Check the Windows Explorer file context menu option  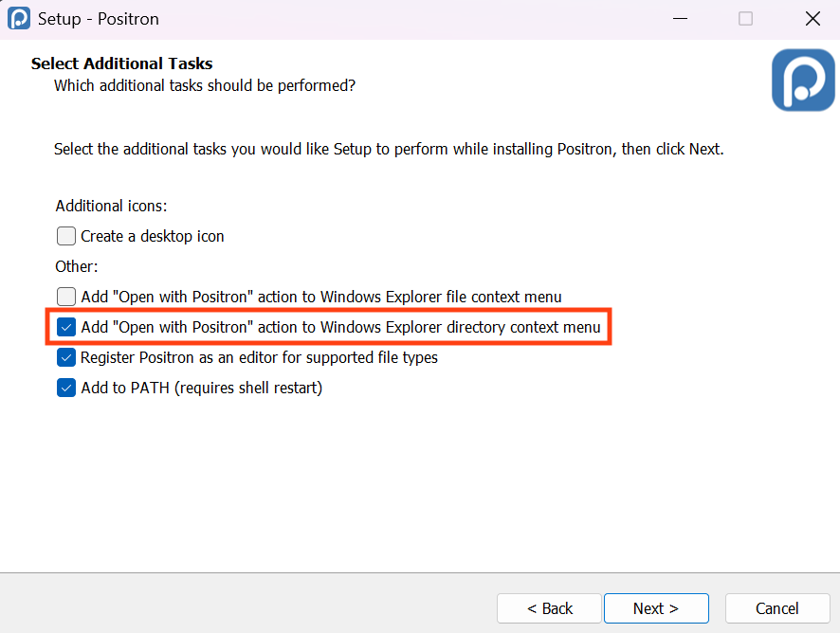(x=65, y=297)
